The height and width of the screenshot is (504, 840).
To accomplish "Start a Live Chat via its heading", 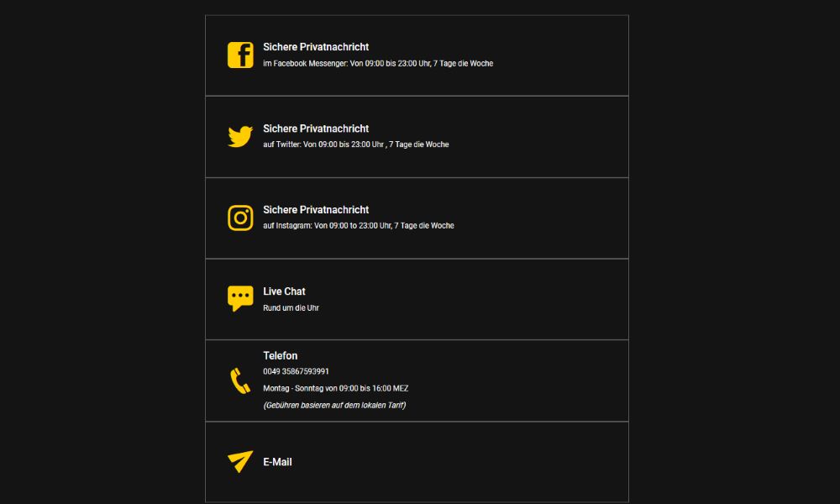I will click(x=284, y=291).
